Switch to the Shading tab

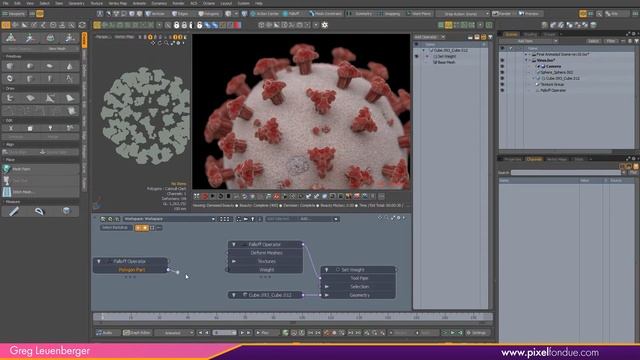point(530,34)
